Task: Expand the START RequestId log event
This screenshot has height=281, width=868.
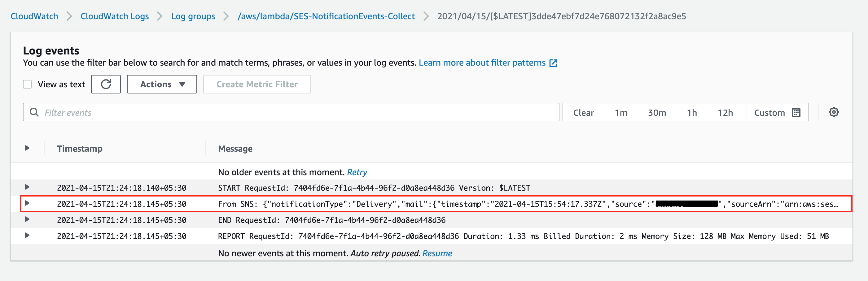Action: pyautogui.click(x=27, y=187)
